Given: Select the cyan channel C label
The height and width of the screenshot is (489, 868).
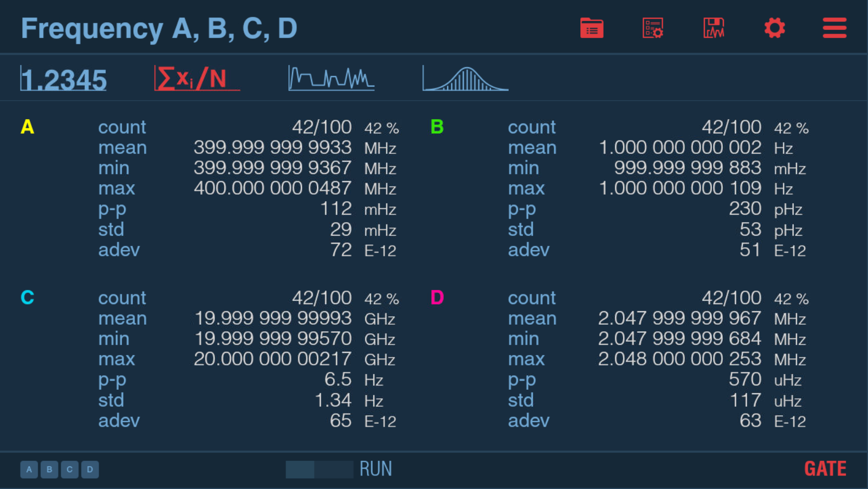Looking at the screenshot, I should (x=27, y=298).
